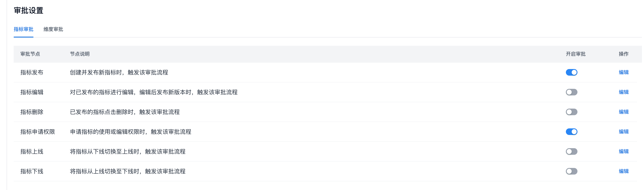Click the 开启审批 column header
The image size is (644, 190).
pos(576,54)
